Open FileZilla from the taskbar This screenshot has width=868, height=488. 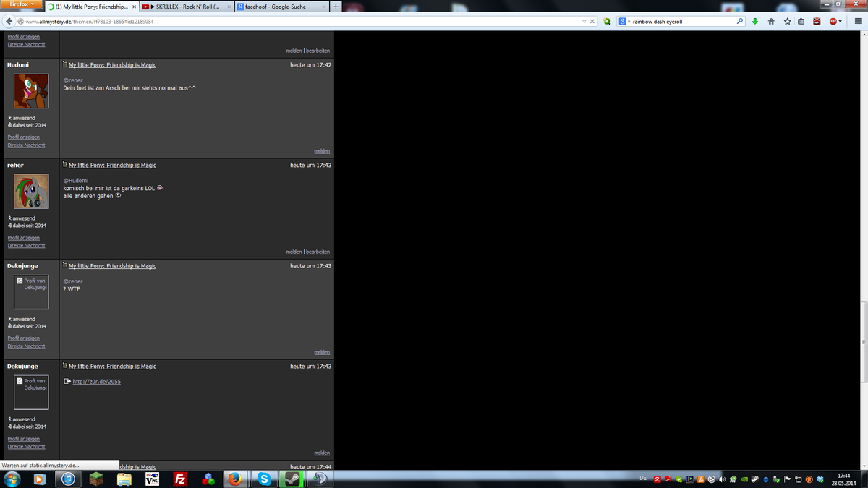pos(180,479)
